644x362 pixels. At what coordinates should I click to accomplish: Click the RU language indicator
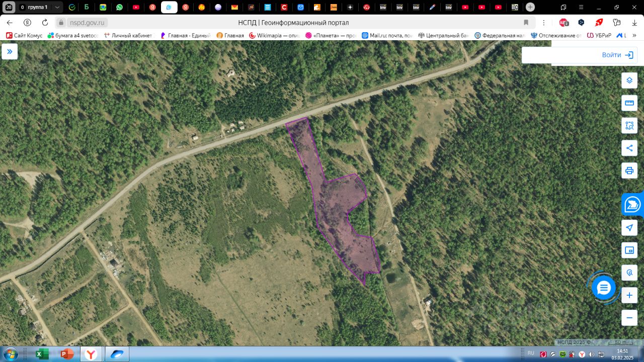tap(531, 353)
